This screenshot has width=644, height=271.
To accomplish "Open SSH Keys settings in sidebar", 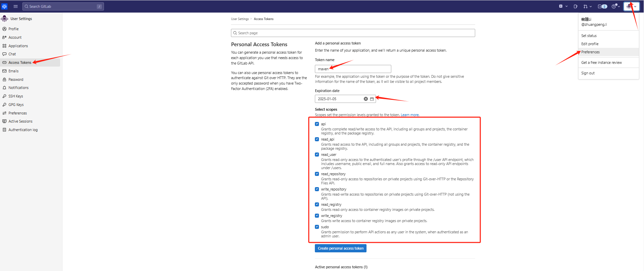I will point(30,96).
